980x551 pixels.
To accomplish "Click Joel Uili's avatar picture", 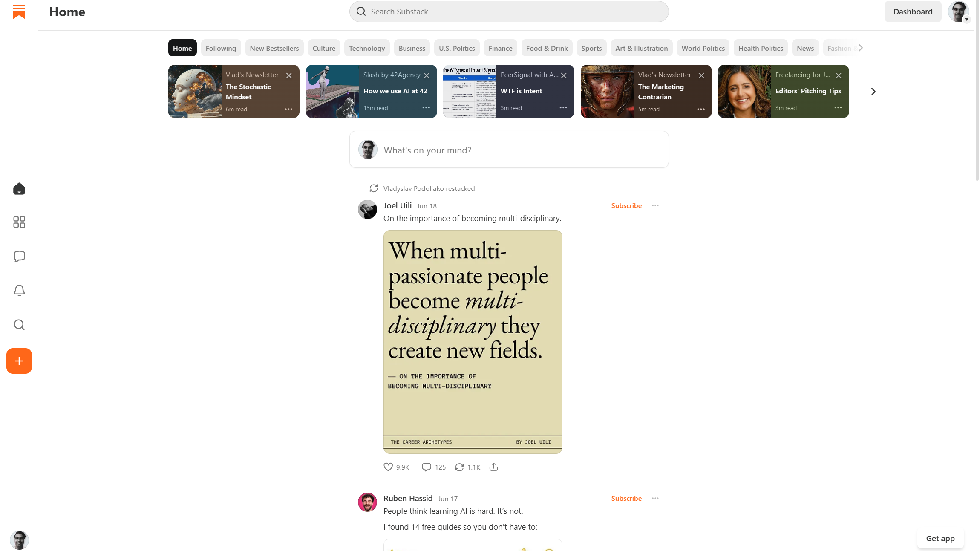I will click(x=367, y=209).
